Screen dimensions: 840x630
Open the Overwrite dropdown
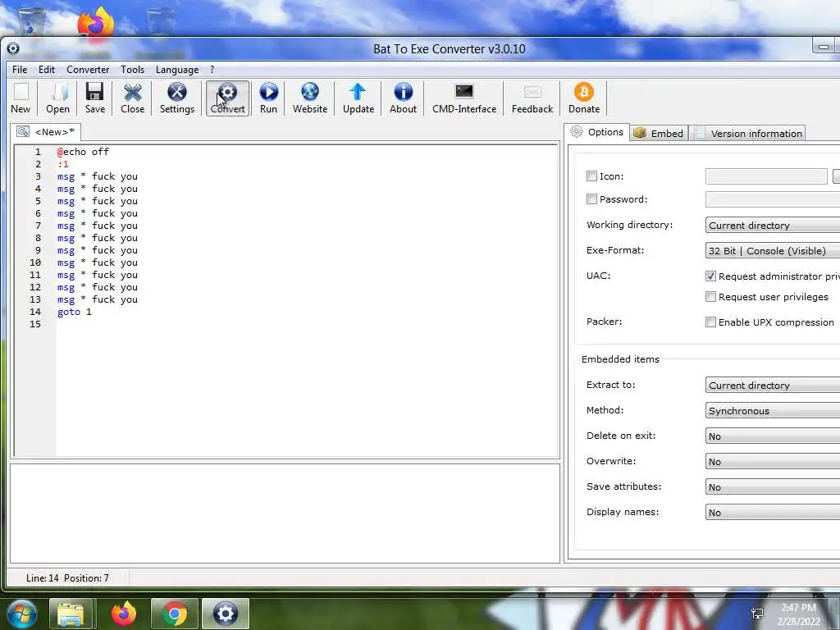point(773,462)
